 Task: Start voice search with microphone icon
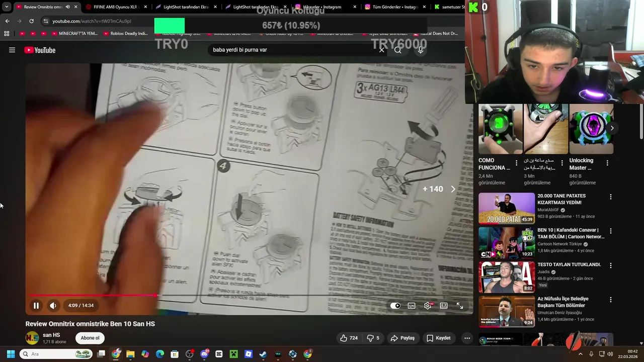421,50
